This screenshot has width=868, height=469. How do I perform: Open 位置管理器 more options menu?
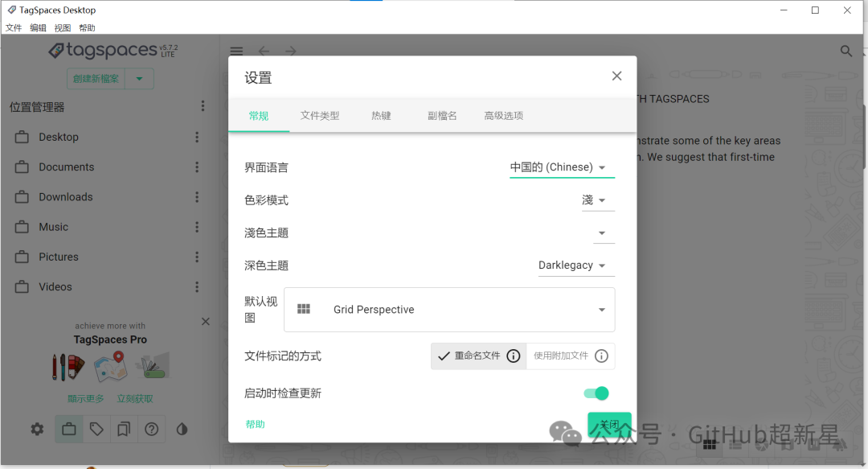[203, 106]
